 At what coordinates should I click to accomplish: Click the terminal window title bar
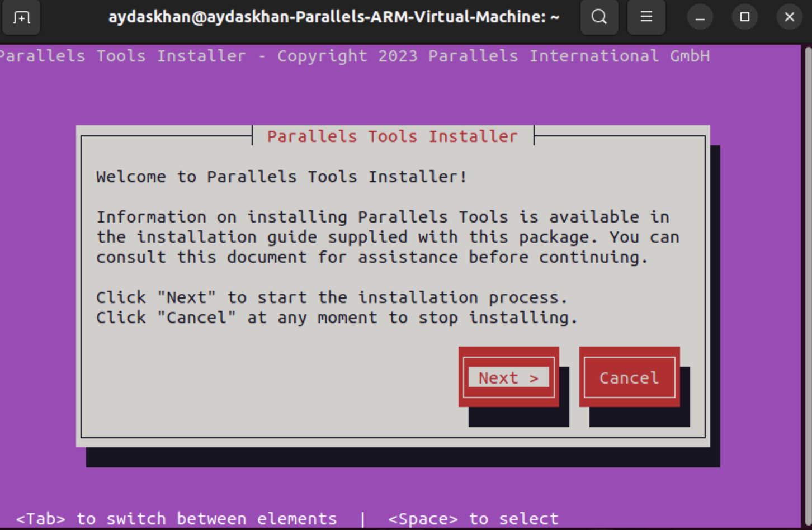coord(334,17)
